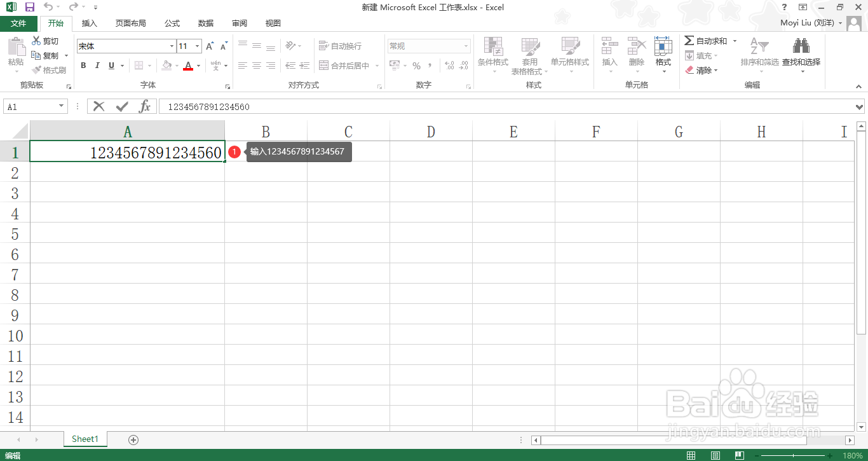Toggle top vertical alignment

click(243, 46)
